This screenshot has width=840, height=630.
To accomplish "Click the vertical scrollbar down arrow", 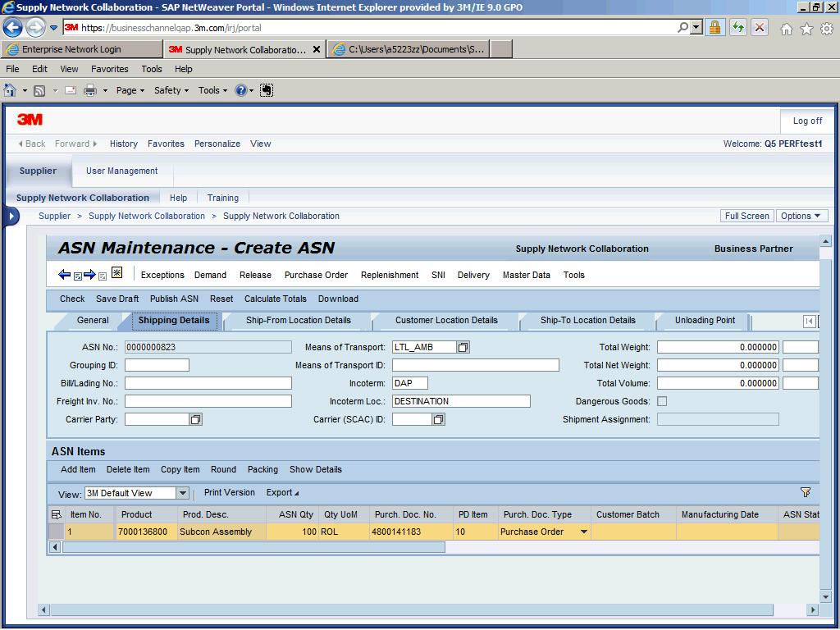I will (825, 596).
